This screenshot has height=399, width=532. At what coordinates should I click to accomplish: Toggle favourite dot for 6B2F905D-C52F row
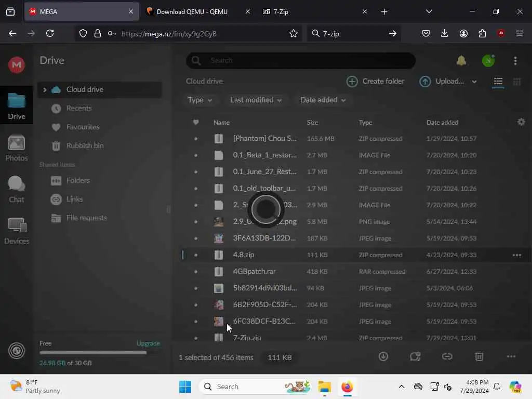pyautogui.click(x=196, y=304)
